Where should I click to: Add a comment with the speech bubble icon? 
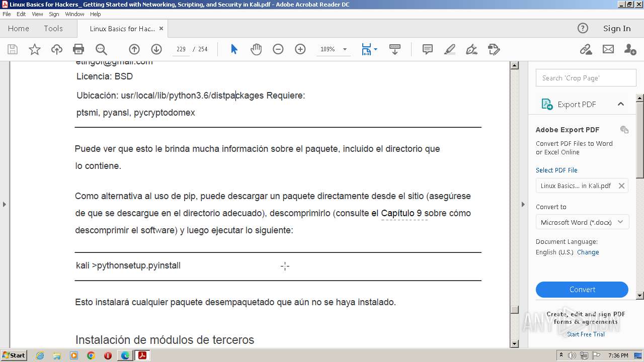pyautogui.click(x=428, y=49)
